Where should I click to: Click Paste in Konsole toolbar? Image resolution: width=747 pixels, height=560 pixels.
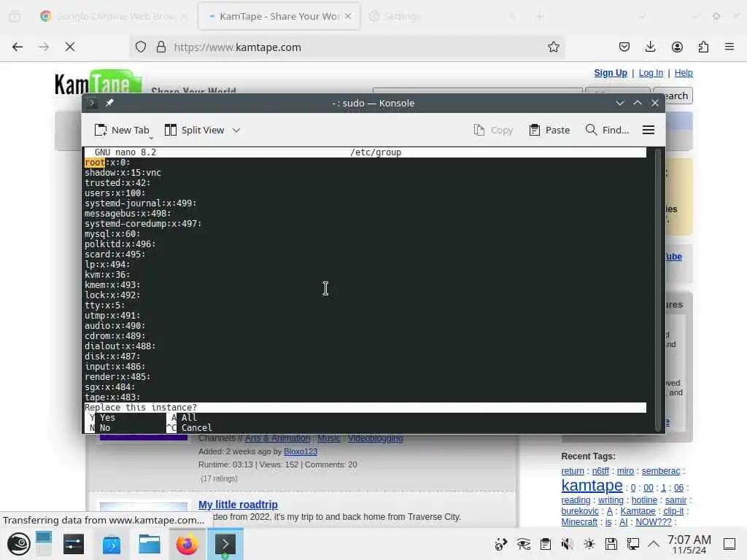549,130
